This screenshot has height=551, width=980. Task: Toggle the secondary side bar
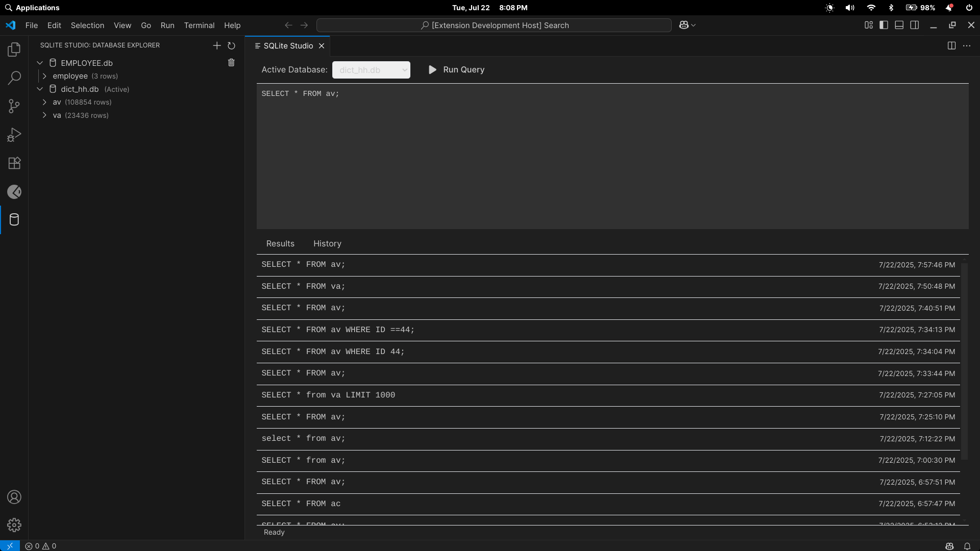coord(915,25)
